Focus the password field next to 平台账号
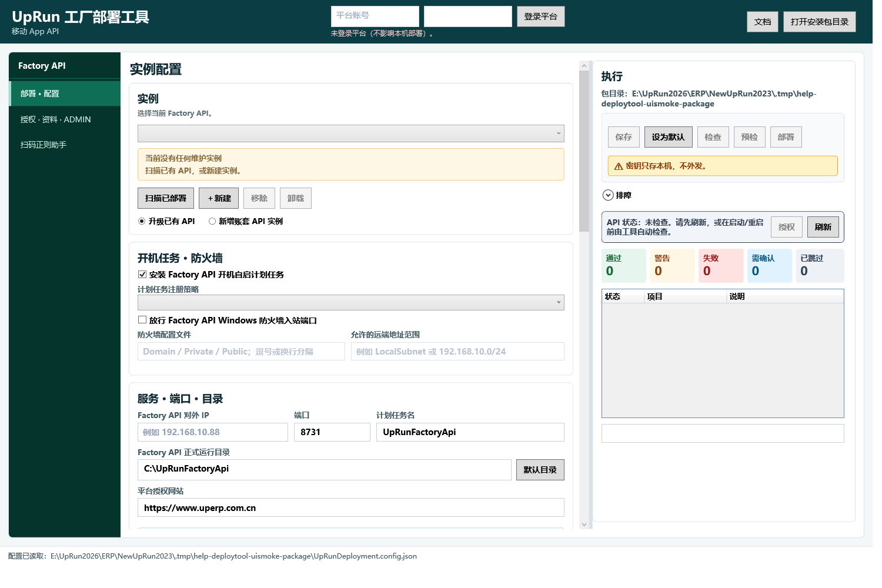Screen dimensions: 882x588 pos(468,16)
